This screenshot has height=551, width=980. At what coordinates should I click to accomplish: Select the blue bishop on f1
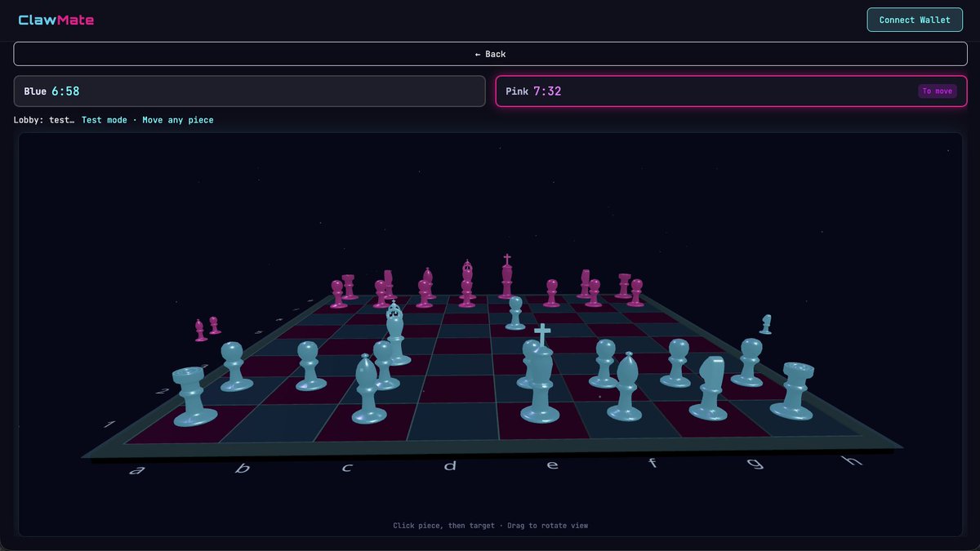coord(626,387)
